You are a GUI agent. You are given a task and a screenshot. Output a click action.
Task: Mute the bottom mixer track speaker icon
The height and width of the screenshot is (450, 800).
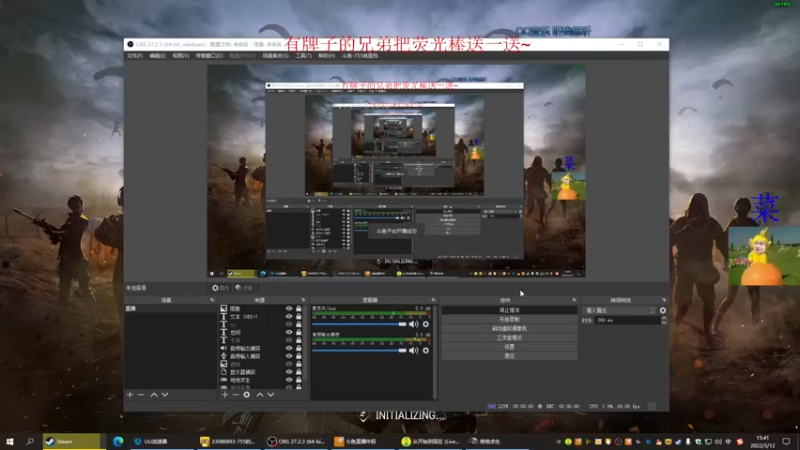[414, 351]
